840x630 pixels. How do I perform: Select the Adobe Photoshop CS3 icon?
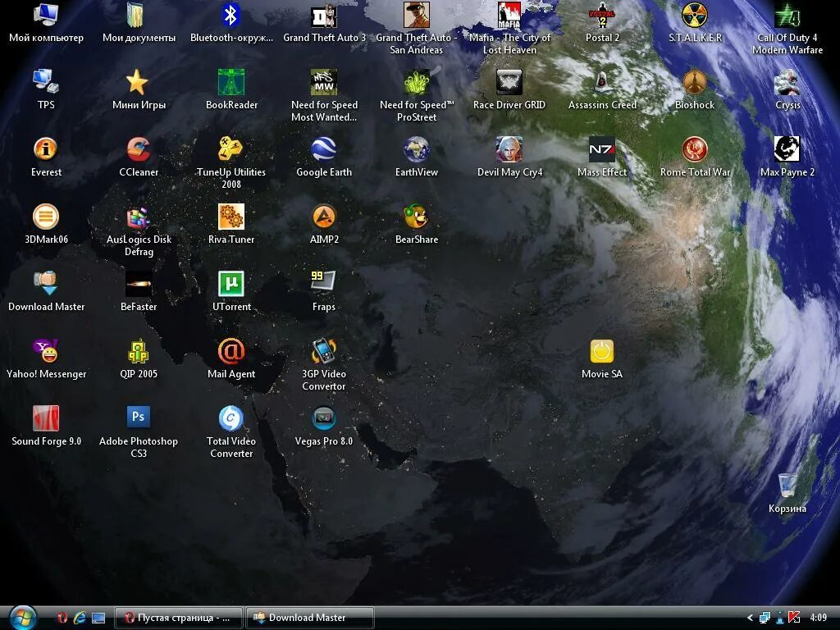click(x=139, y=418)
